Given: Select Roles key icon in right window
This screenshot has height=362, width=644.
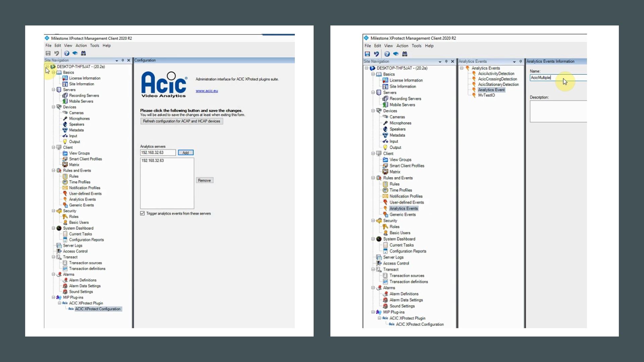Looking at the screenshot, I should [x=385, y=227].
